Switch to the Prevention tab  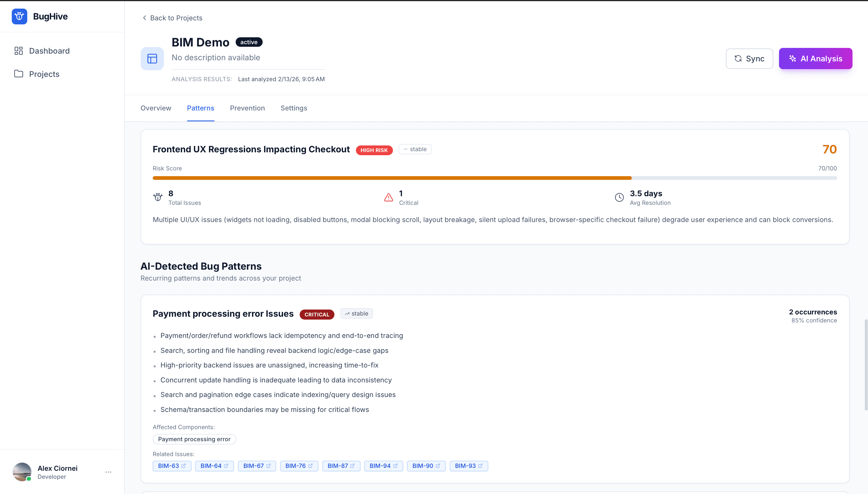pyautogui.click(x=247, y=108)
